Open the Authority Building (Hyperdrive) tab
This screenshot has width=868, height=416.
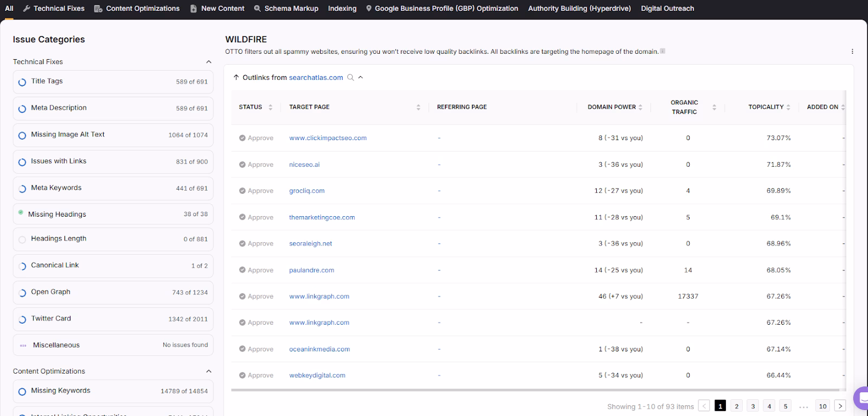point(579,9)
